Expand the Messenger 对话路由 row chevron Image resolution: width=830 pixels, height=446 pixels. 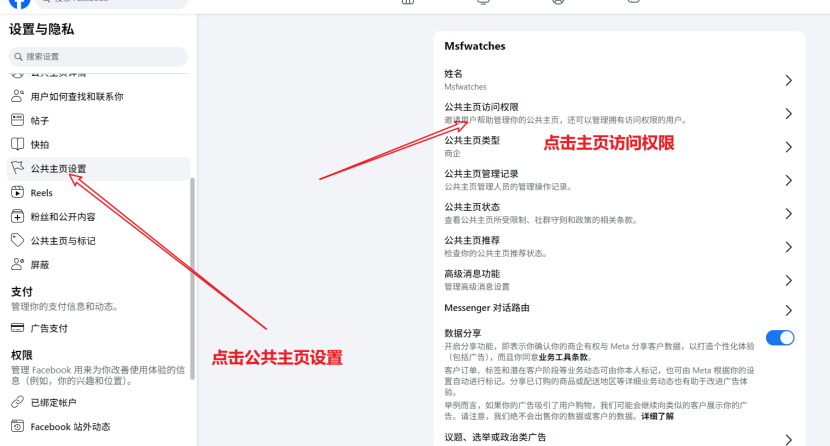tap(788, 310)
